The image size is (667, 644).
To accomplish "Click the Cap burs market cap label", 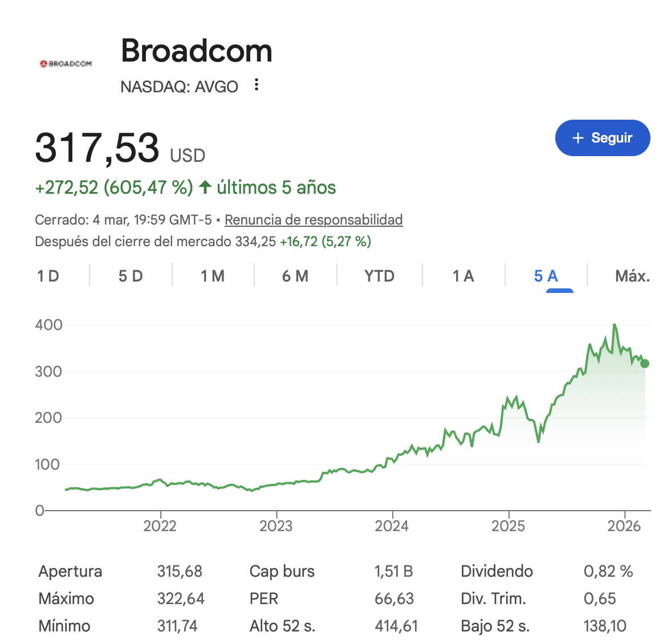I will pos(282,572).
